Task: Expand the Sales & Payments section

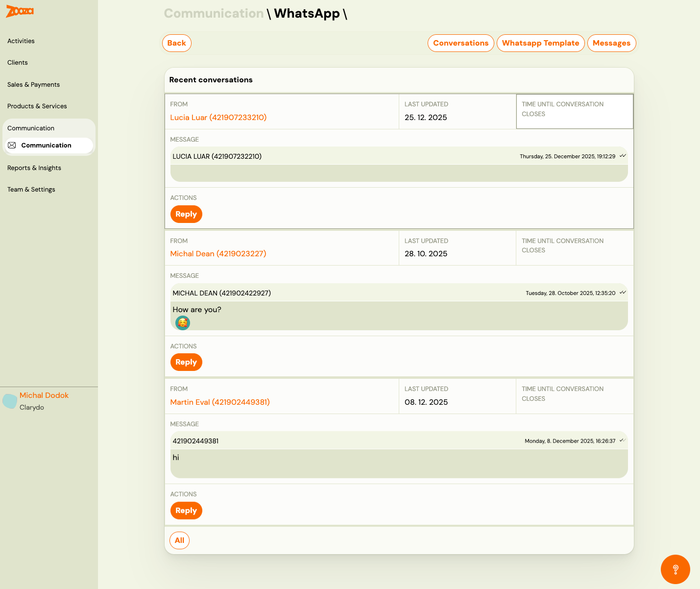Action: coord(33,85)
